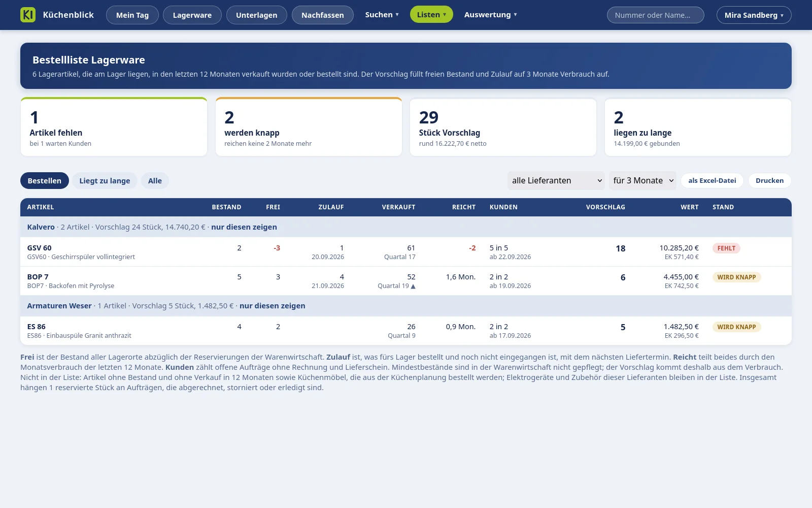Change the für 3 Monate period dropdown

click(x=642, y=180)
